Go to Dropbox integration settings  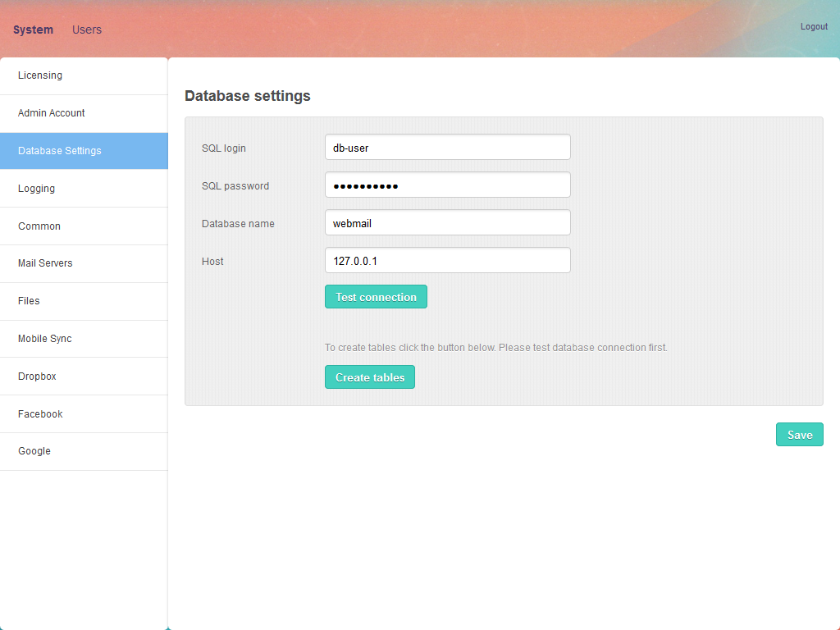[38, 377]
